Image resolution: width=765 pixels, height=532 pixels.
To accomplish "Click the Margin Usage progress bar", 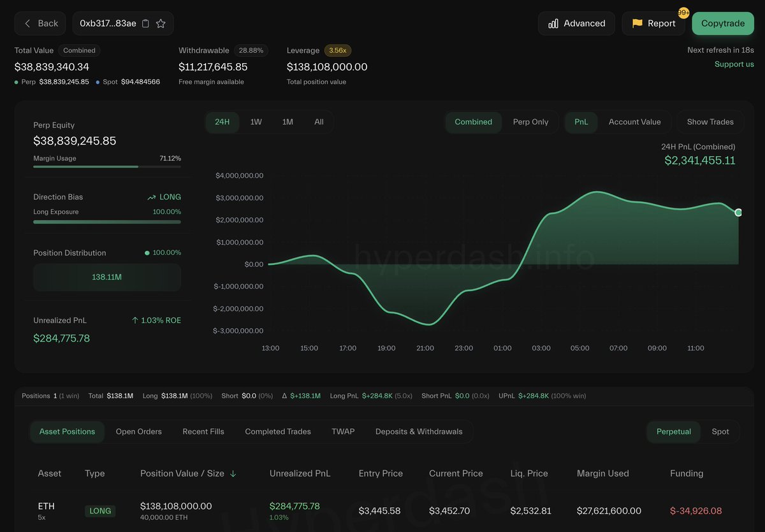I will 106,167.
